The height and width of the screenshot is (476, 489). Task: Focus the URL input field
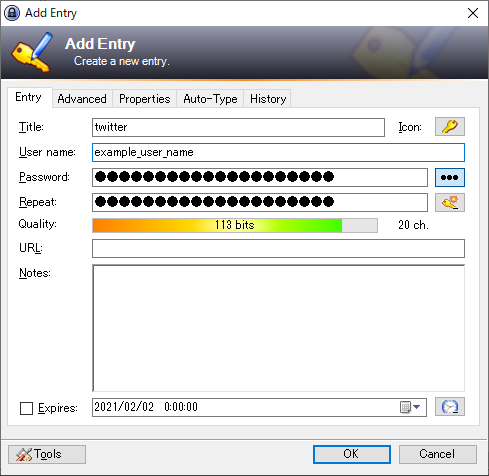pos(278,248)
